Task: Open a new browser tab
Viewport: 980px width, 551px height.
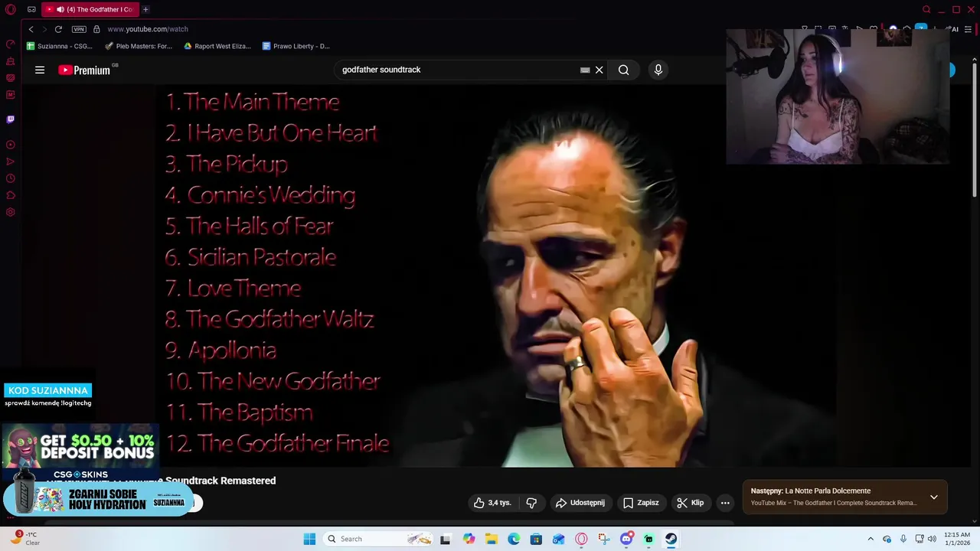Action: coord(145,10)
